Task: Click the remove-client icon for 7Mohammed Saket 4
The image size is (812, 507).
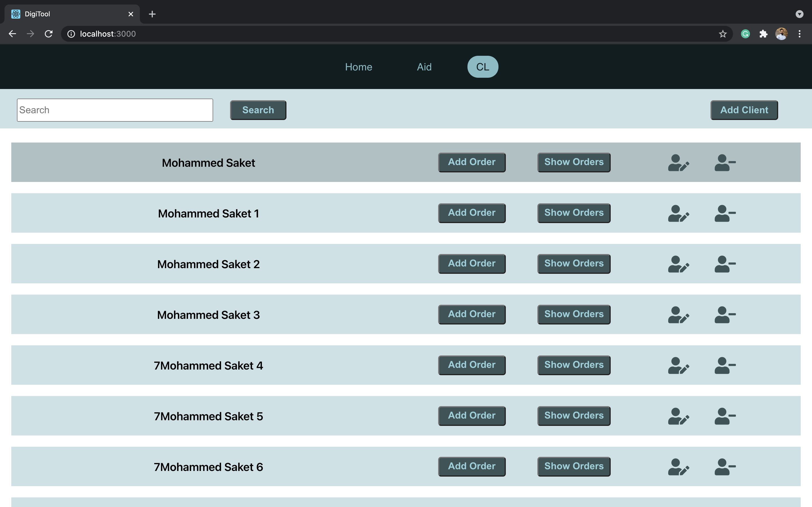Action: coord(724,365)
